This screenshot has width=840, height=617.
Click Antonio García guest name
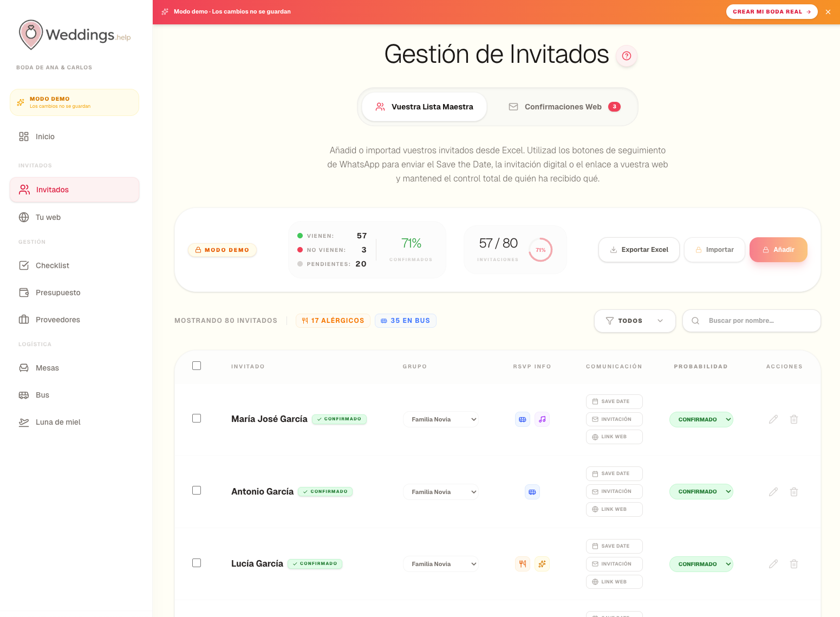point(262,491)
